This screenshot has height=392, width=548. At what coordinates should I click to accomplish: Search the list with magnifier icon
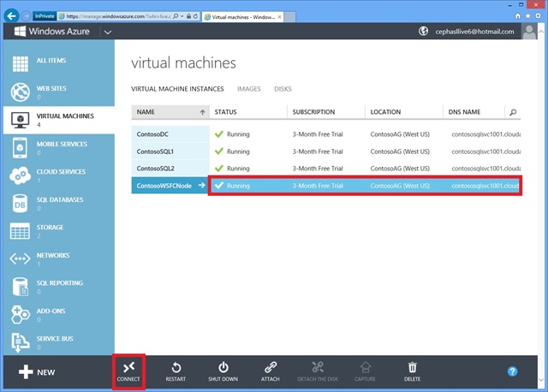point(512,112)
